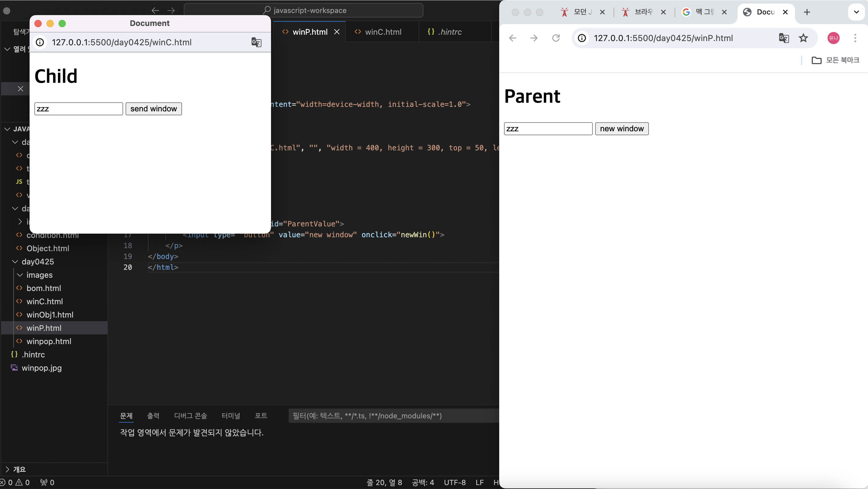Click the Parent page text input
The image size is (868, 489).
[x=548, y=129]
